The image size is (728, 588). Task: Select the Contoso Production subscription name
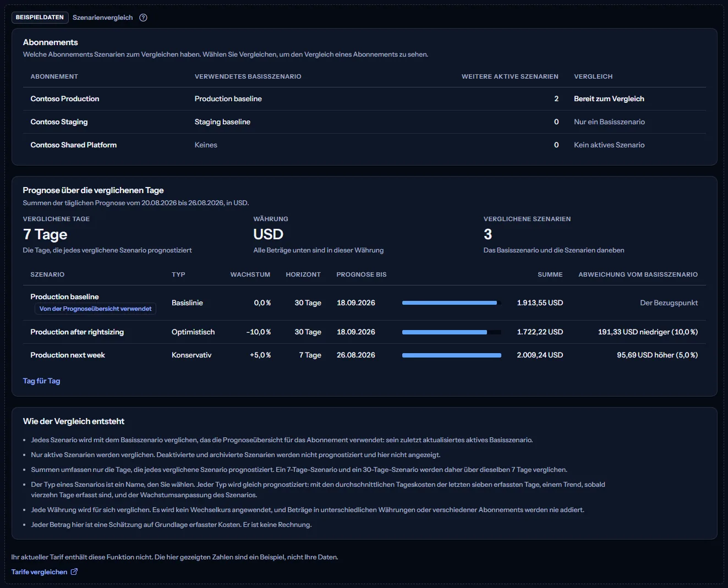coord(65,99)
